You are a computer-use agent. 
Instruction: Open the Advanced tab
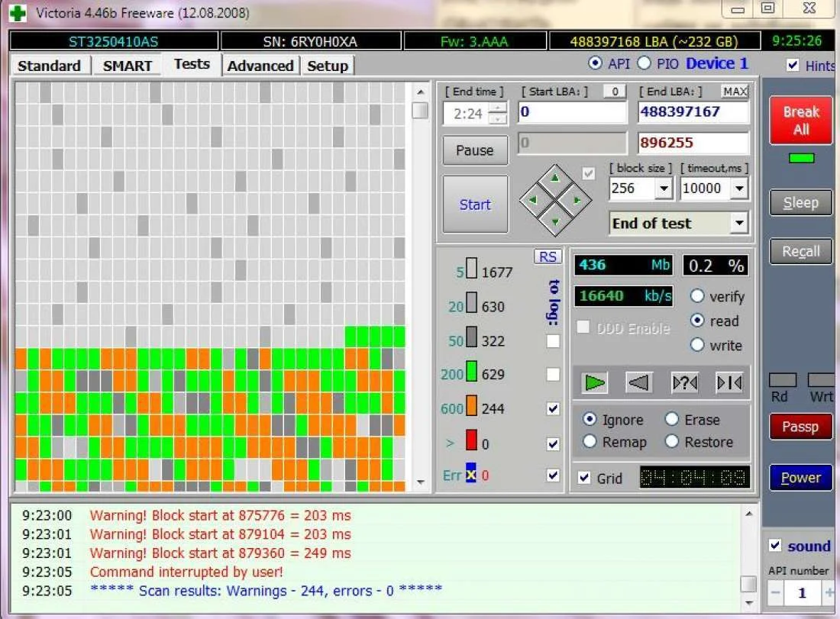tap(260, 66)
